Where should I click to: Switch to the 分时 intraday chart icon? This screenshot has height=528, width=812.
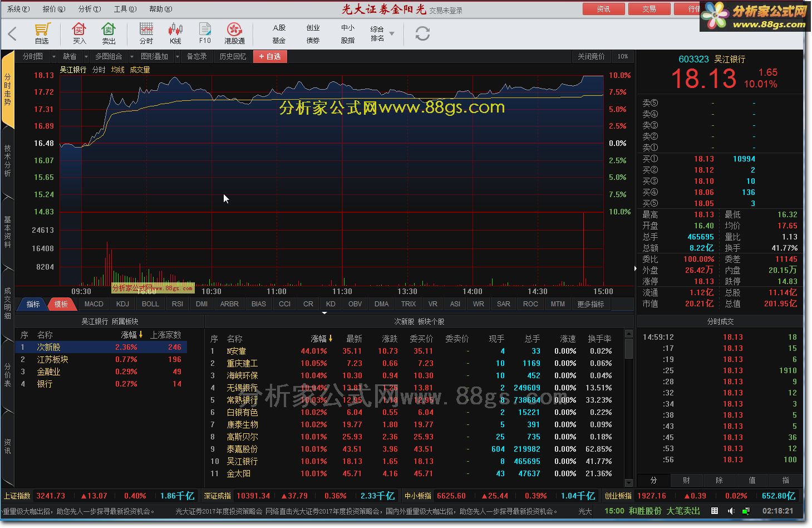[x=146, y=33]
